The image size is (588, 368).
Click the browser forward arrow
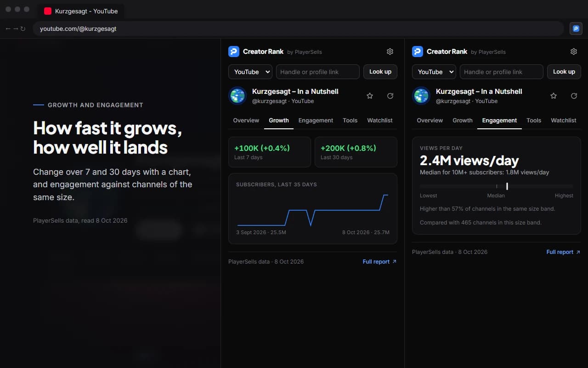(15, 29)
